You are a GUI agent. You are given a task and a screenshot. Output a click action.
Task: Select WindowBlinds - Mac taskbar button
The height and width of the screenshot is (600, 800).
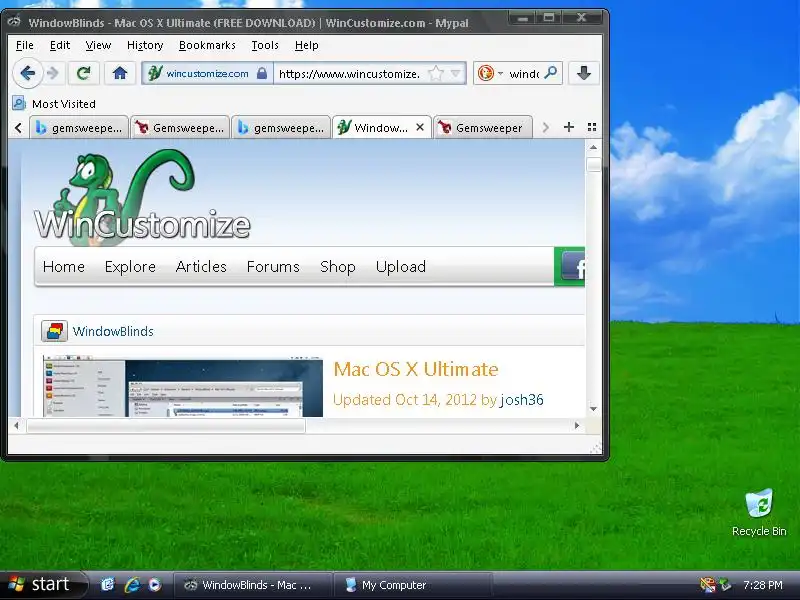[253, 585]
